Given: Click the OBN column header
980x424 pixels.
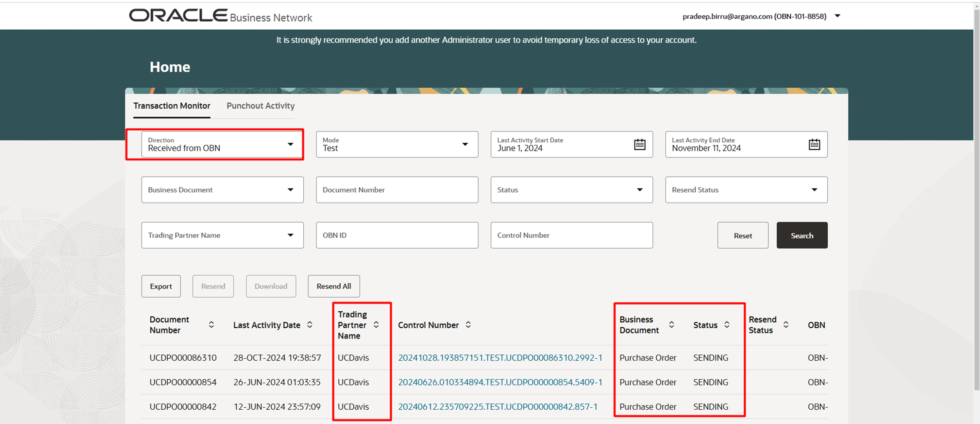Looking at the screenshot, I should pos(817,325).
